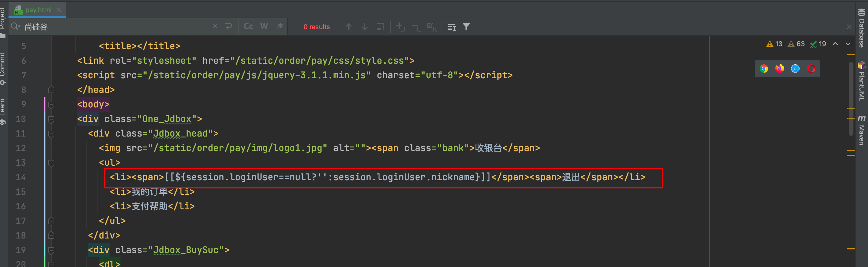Jump to next highlighted error
The width and height of the screenshot is (868, 267).
(848, 44)
